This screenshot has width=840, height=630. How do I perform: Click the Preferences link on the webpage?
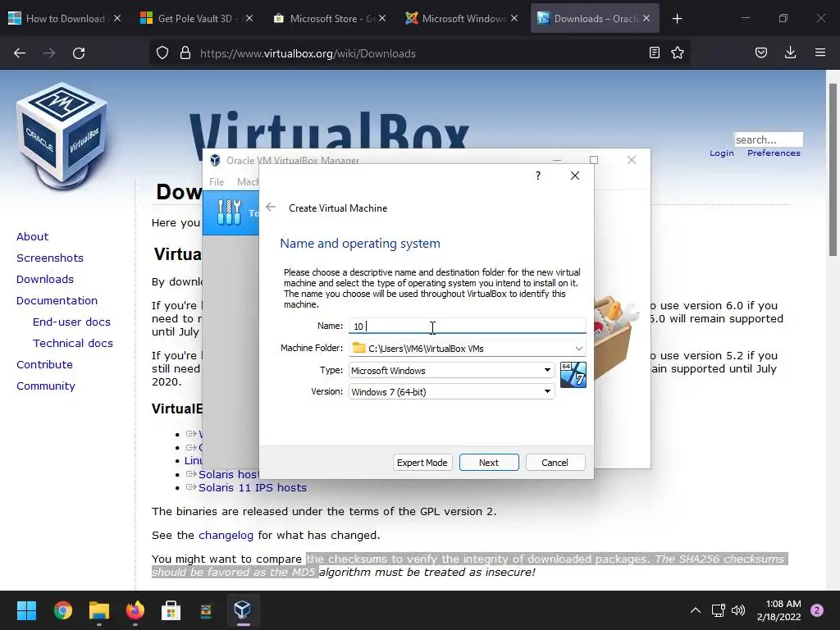pyautogui.click(x=774, y=153)
